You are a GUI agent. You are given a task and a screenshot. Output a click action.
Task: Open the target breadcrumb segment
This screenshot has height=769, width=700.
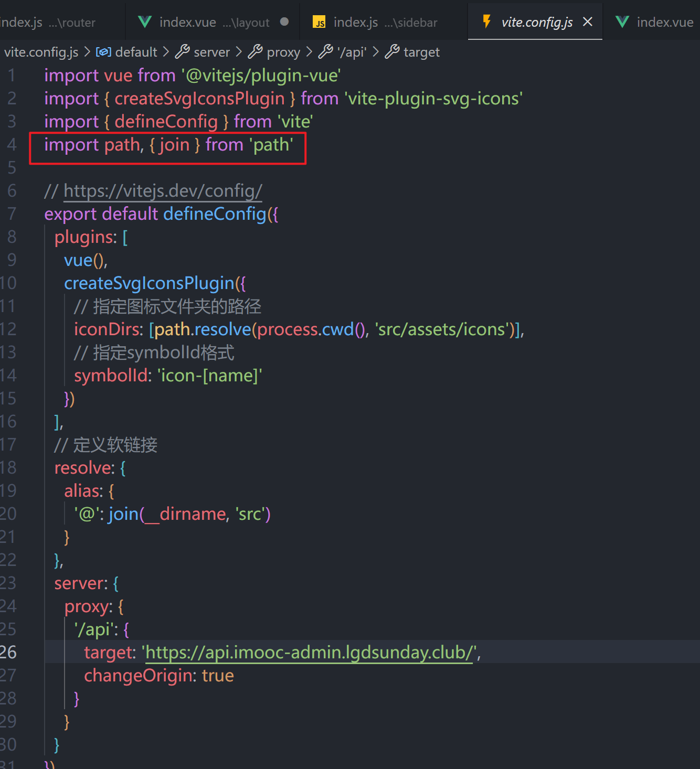point(421,52)
